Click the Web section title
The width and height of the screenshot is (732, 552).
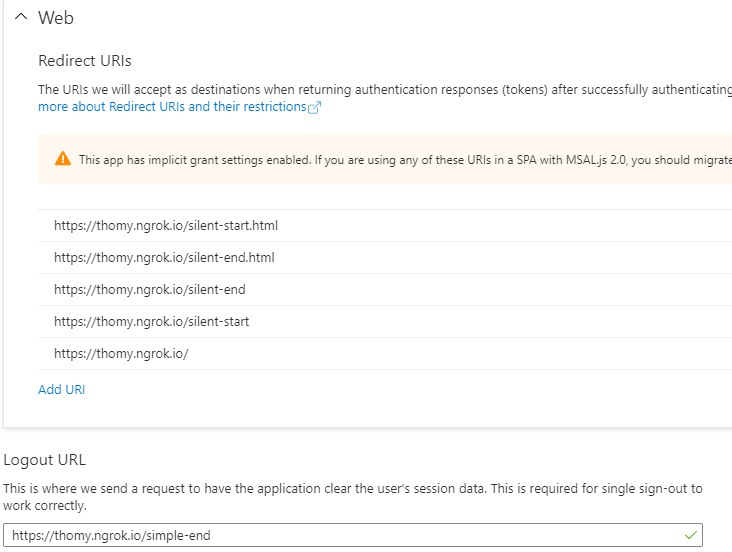click(56, 18)
